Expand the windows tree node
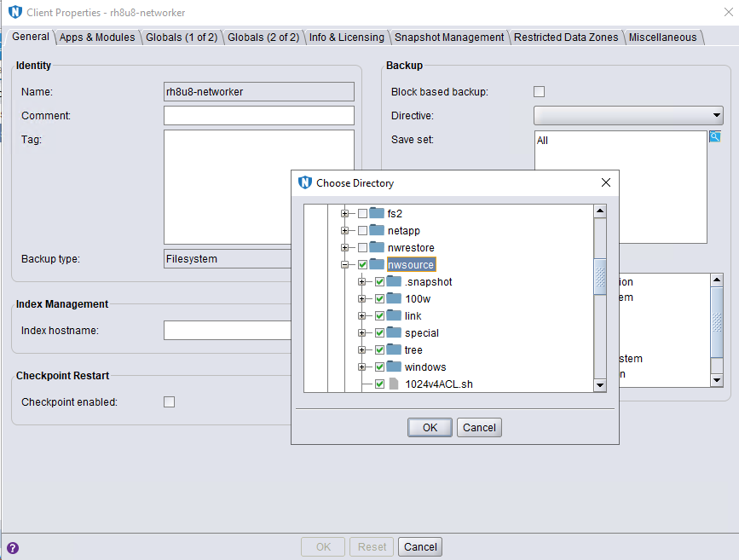739x560 pixels. click(362, 367)
